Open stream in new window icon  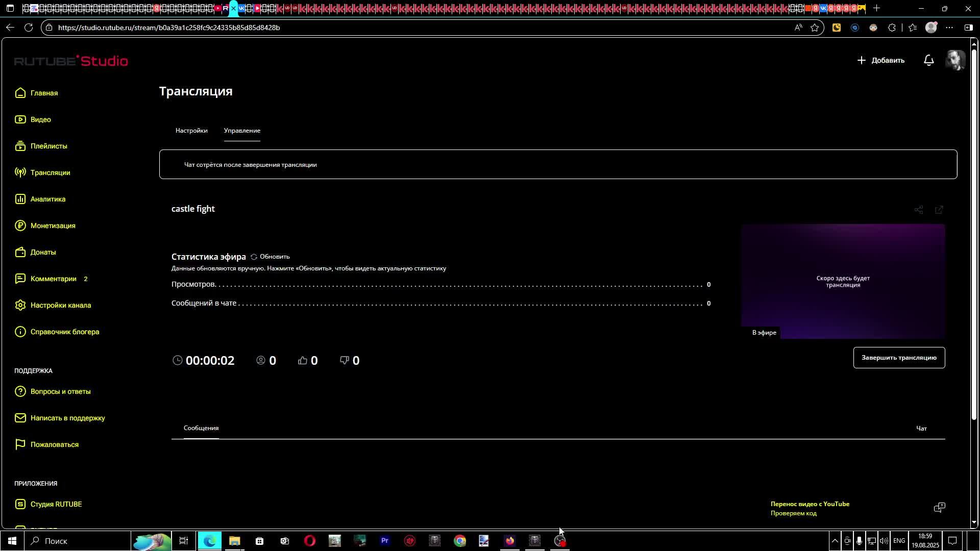click(x=939, y=210)
